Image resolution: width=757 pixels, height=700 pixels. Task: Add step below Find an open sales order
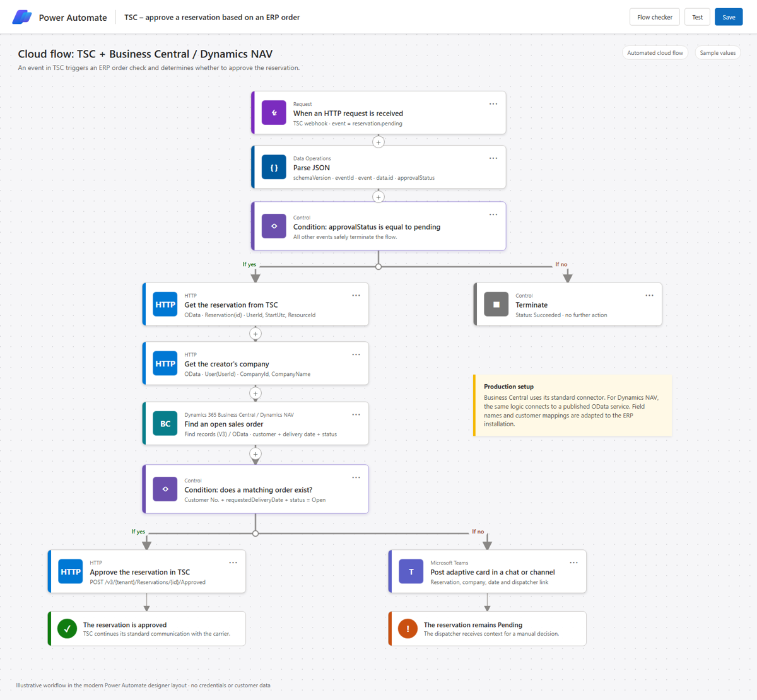pyautogui.click(x=255, y=454)
